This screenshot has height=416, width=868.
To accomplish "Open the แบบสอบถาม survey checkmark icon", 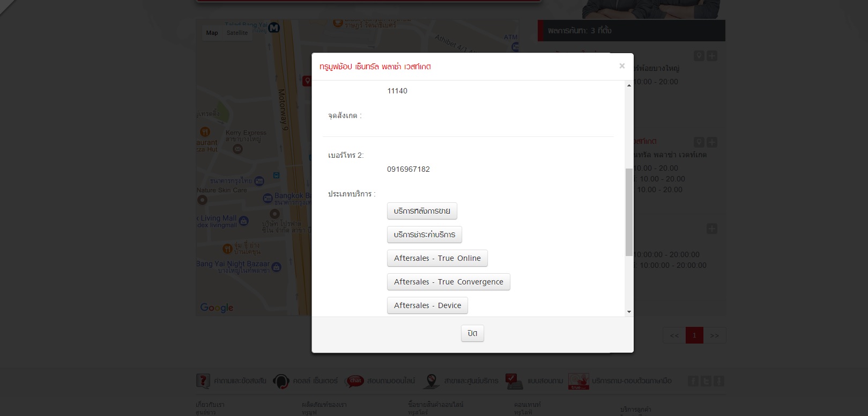I will (514, 381).
